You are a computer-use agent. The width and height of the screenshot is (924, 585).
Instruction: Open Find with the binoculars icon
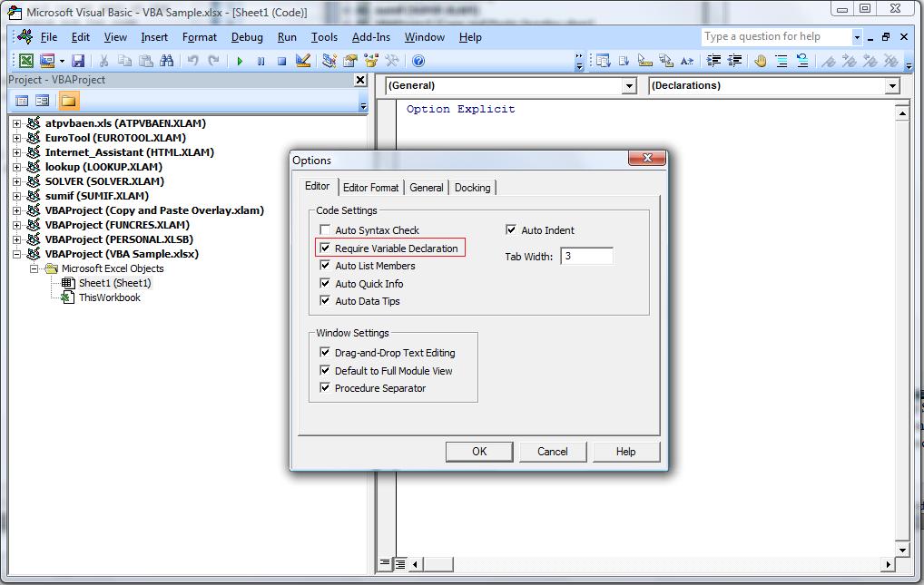pos(167,61)
